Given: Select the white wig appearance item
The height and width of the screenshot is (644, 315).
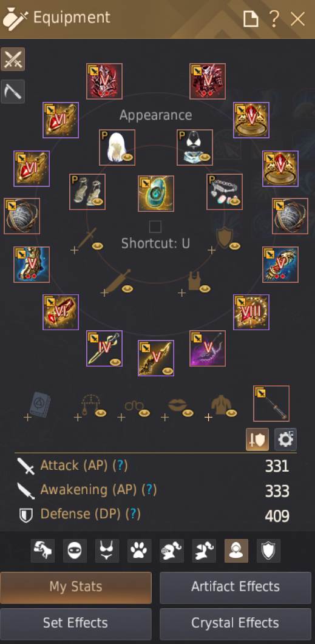Looking at the screenshot, I should click(117, 147).
